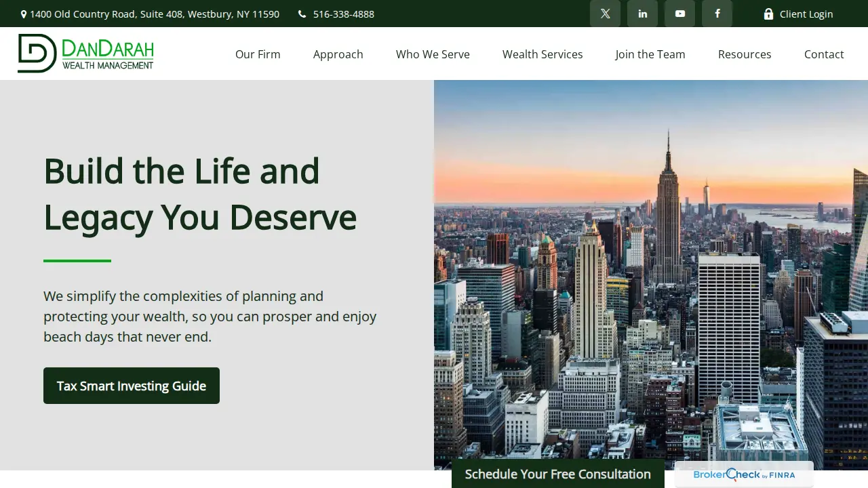
Task: Click the paragraph starting We simplify the complexities
Action: pyautogui.click(x=210, y=317)
